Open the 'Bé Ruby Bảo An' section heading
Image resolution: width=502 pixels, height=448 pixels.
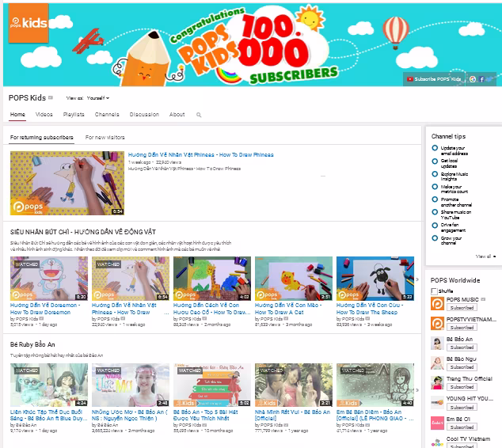pyautogui.click(x=32, y=344)
